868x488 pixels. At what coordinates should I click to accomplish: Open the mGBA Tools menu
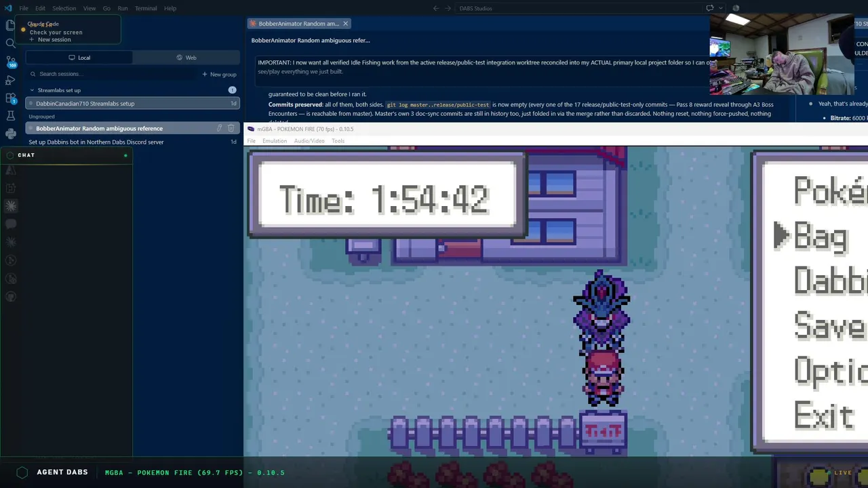pyautogui.click(x=338, y=141)
